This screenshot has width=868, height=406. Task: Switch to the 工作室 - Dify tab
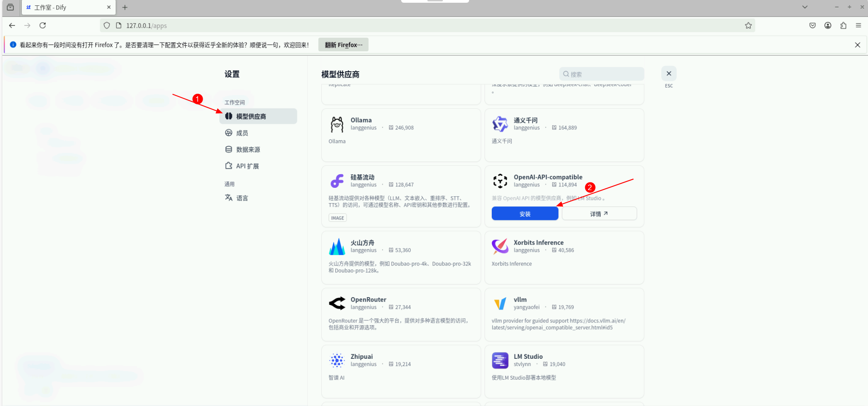[68, 7]
